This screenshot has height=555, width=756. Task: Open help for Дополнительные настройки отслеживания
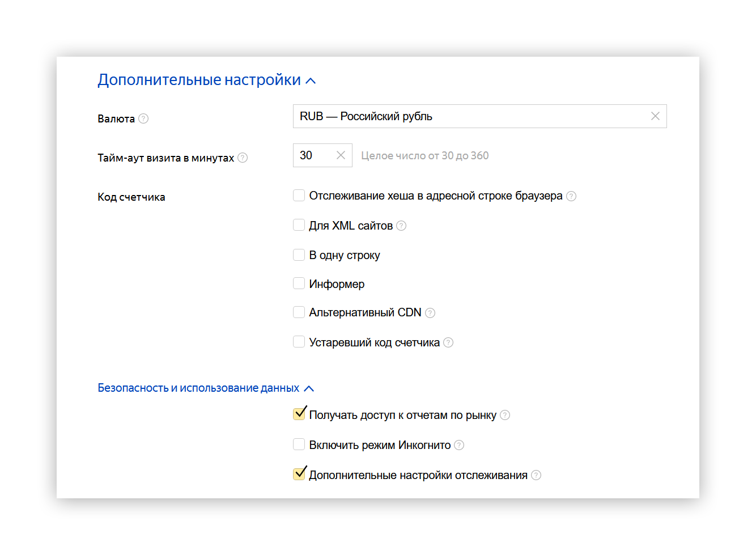click(536, 475)
